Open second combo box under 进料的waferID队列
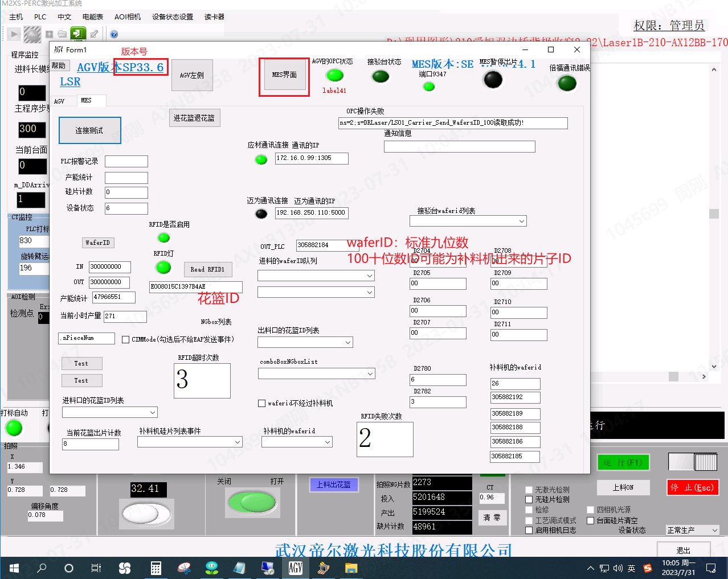 point(316,292)
